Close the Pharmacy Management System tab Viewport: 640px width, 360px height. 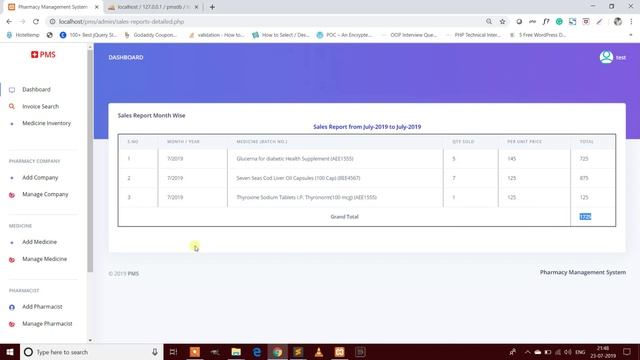click(x=97, y=7)
